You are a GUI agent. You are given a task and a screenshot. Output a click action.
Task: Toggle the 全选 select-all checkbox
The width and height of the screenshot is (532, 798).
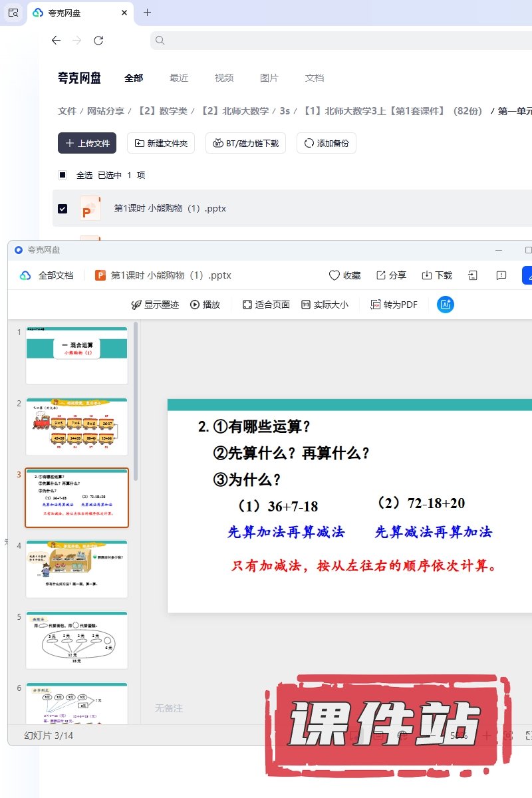63,176
